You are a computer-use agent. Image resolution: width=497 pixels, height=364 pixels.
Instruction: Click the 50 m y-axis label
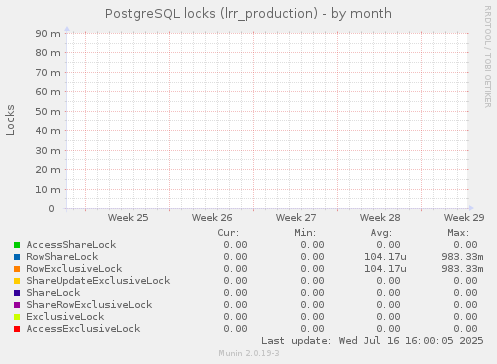pyautogui.click(x=48, y=112)
